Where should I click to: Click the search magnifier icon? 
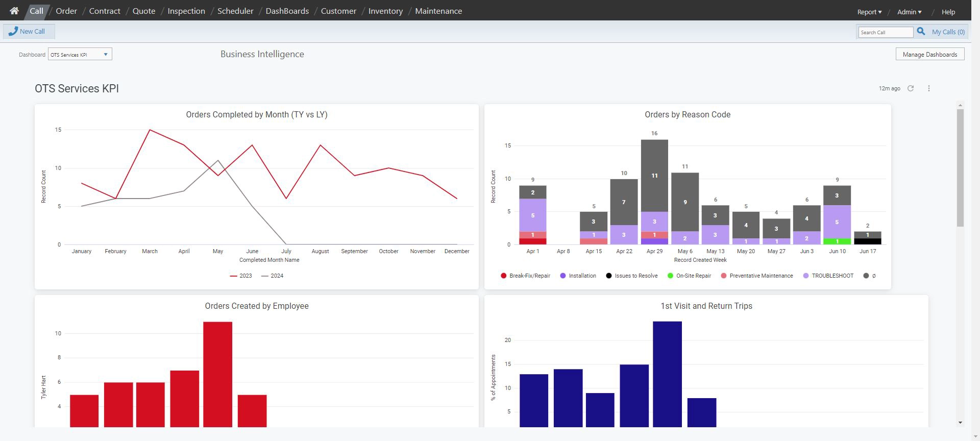click(x=921, y=32)
